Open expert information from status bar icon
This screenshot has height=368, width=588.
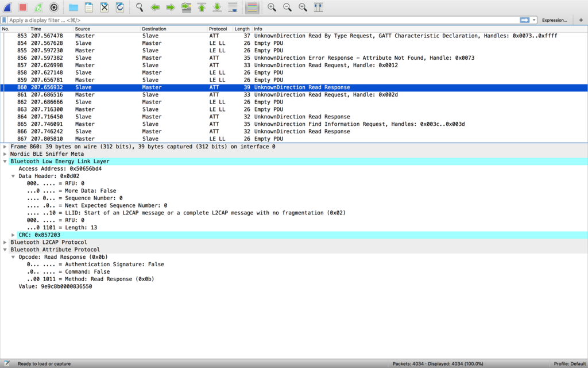point(6,363)
